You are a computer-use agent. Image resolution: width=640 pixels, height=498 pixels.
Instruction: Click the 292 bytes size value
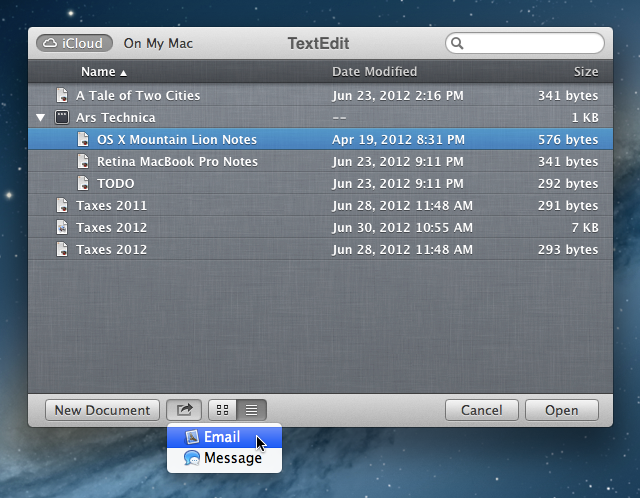[x=568, y=184]
